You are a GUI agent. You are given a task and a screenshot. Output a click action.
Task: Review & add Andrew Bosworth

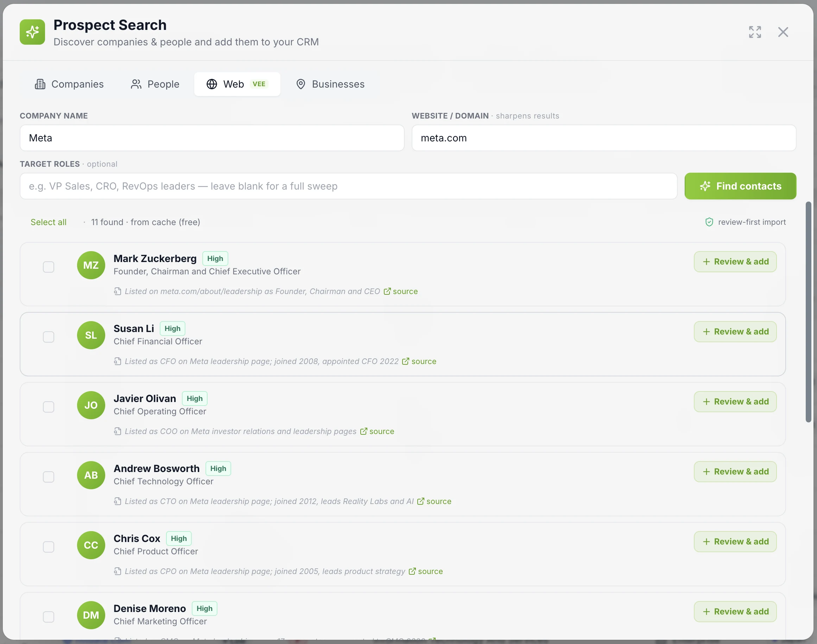coord(735,472)
